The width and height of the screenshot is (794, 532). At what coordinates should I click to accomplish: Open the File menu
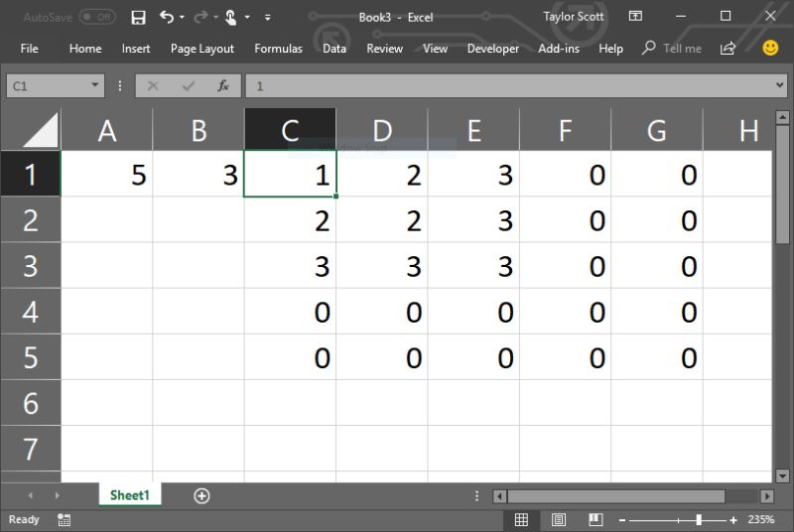pyautogui.click(x=30, y=48)
